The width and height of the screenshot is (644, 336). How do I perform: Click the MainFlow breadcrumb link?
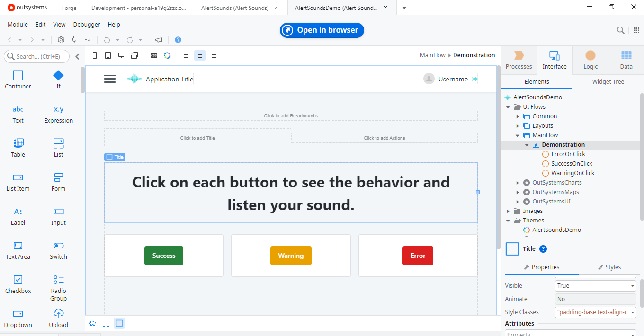point(433,55)
